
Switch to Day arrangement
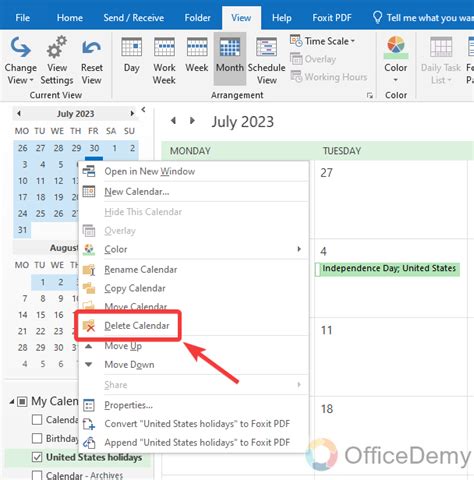pyautogui.click(x=131, y=55)
